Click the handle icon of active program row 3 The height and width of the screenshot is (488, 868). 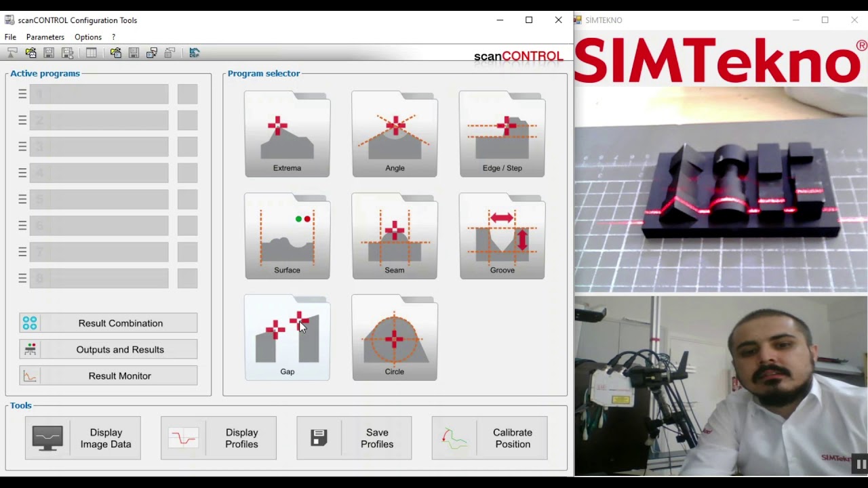point(22,146)
